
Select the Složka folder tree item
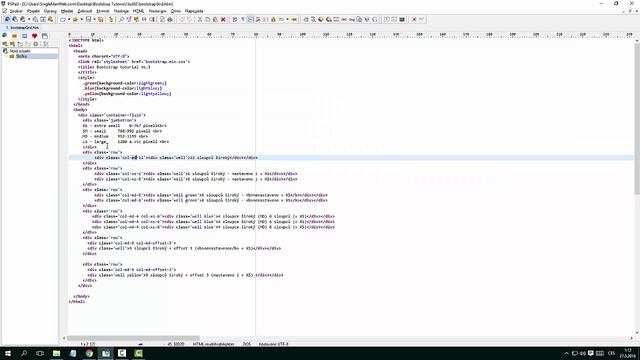(21, 56)
